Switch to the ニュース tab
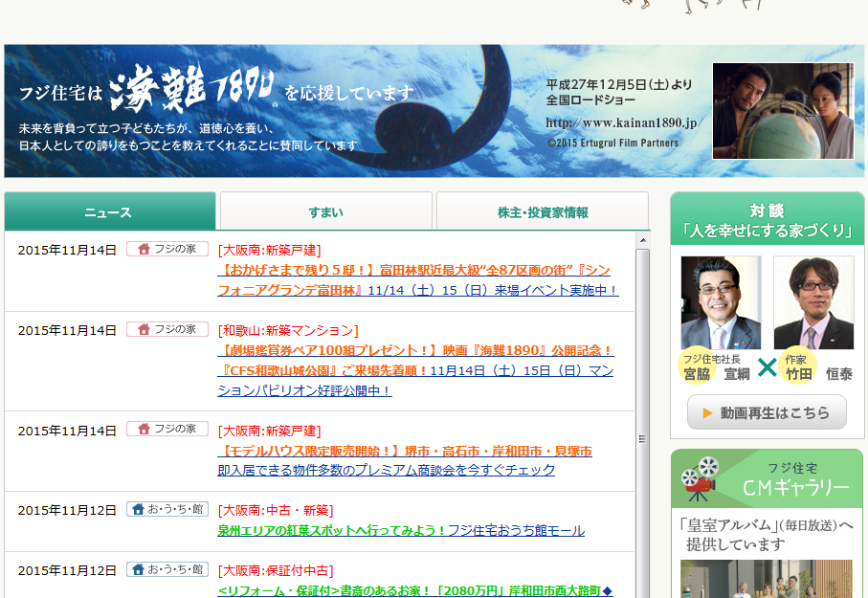868x598 pixels. pos(109,212)
